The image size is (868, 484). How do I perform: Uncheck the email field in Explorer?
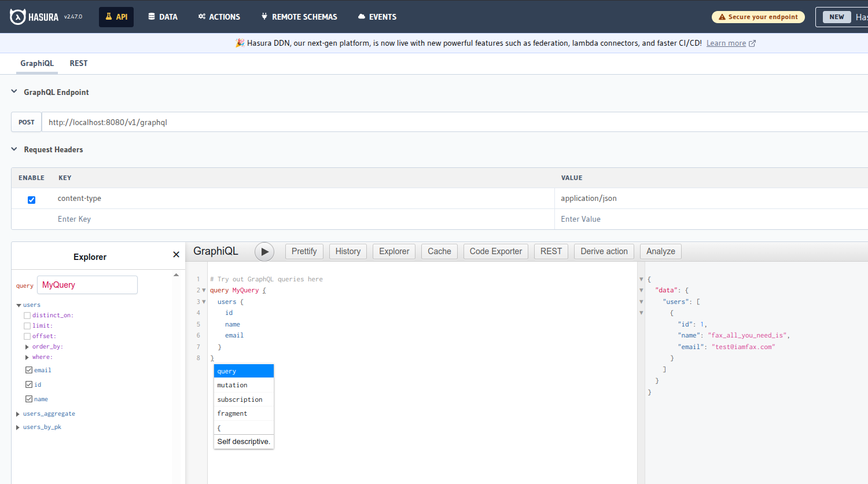click(x=29, y=370)
